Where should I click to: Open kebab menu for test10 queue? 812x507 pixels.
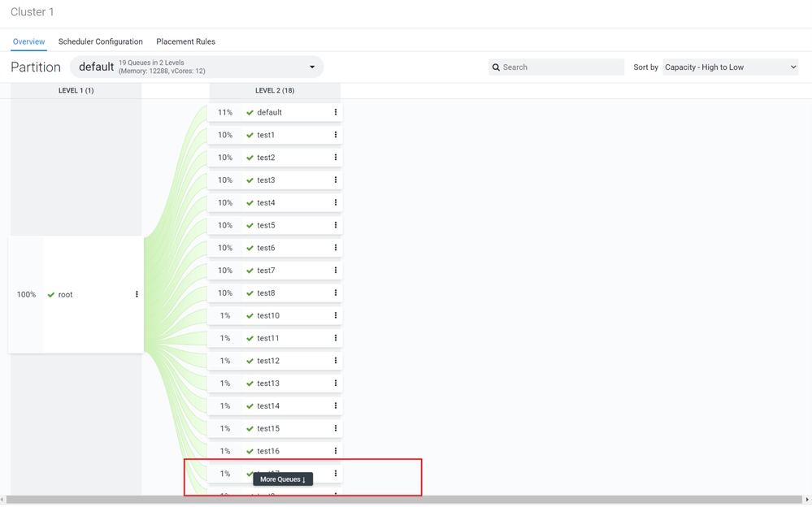point(336,315)
